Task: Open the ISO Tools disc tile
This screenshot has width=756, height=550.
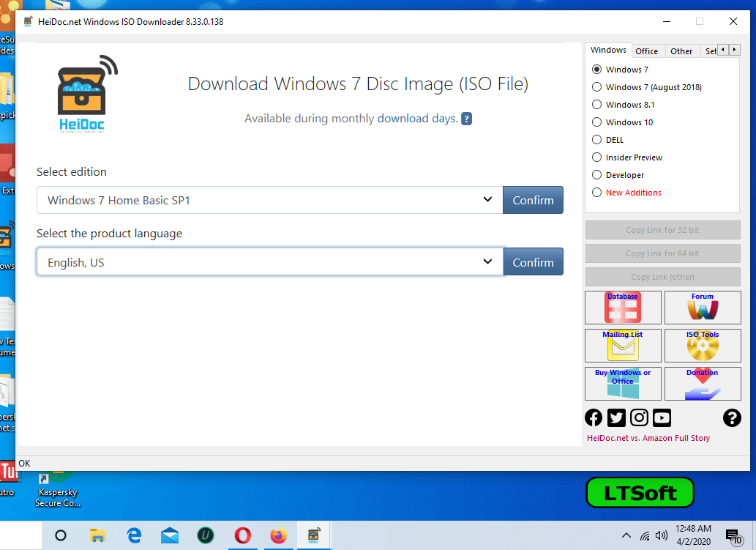Action: point(703,346)
